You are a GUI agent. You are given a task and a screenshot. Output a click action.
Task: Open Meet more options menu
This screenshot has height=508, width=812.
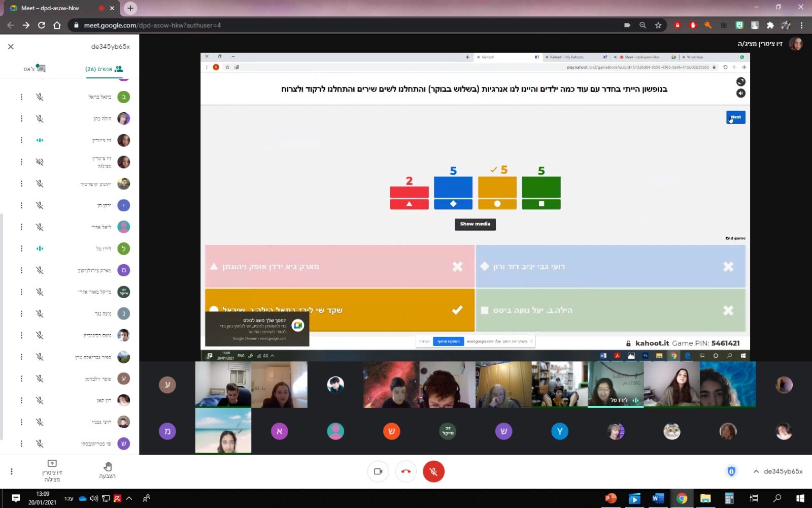12,471
